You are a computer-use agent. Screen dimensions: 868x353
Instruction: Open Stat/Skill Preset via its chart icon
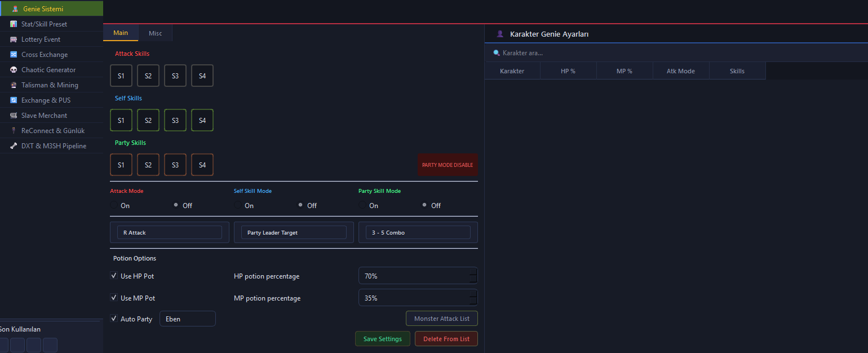click(x=14, y=24)
